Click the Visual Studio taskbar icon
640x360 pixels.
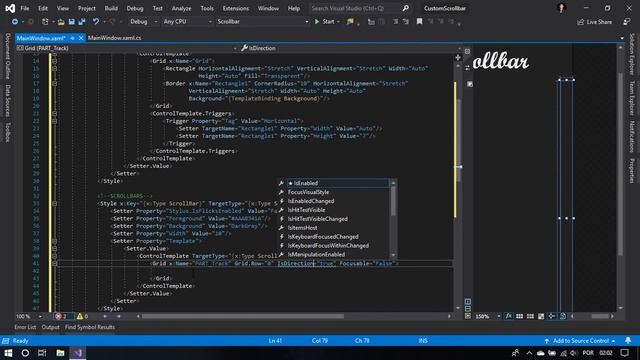coord(78,353)
